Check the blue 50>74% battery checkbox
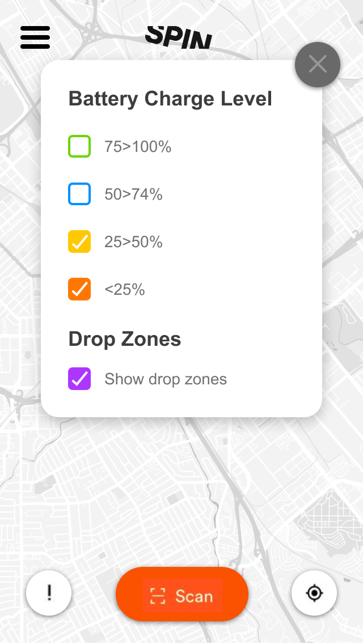This screenshot has height=644, width=363. click(79, 194)
